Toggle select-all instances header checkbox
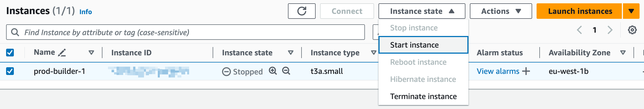644x109 pixels. 10,52
